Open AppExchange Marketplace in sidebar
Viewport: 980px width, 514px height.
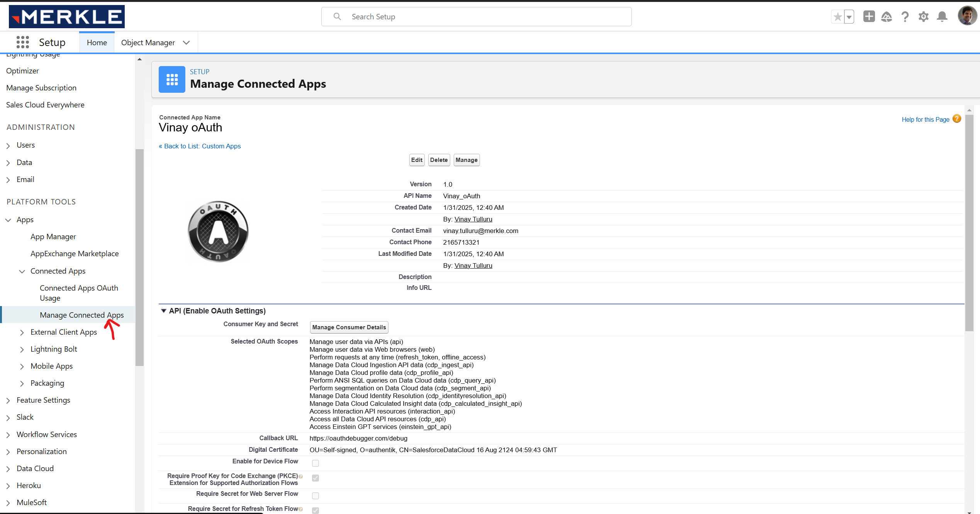coord(75,254)
